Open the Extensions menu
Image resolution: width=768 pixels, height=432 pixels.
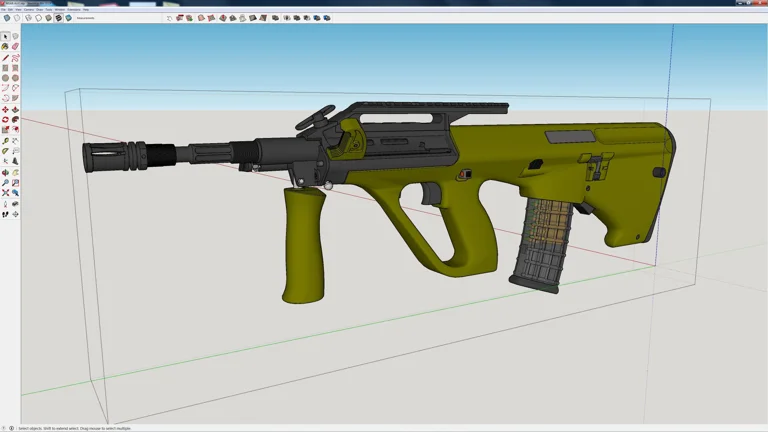[x=74, y=9]
